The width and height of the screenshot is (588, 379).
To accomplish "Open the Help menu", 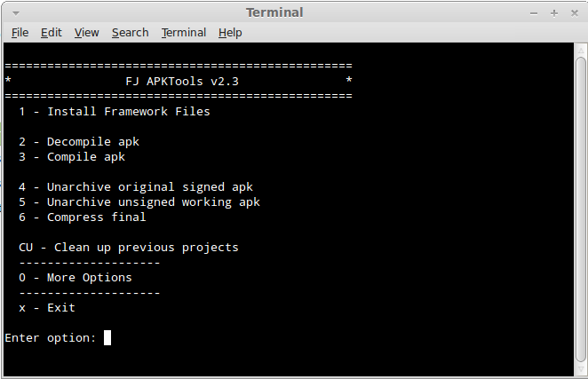I will coord(229,33).
